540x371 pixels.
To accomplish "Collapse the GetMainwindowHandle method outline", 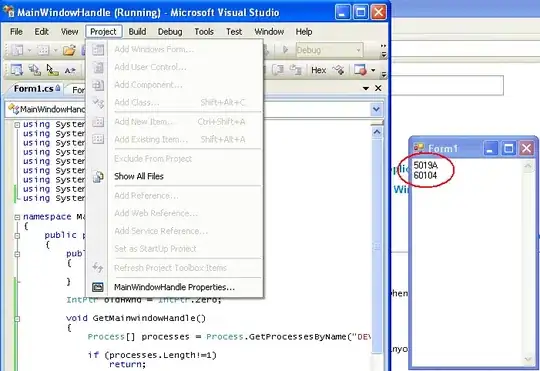I will pos(17,319).
